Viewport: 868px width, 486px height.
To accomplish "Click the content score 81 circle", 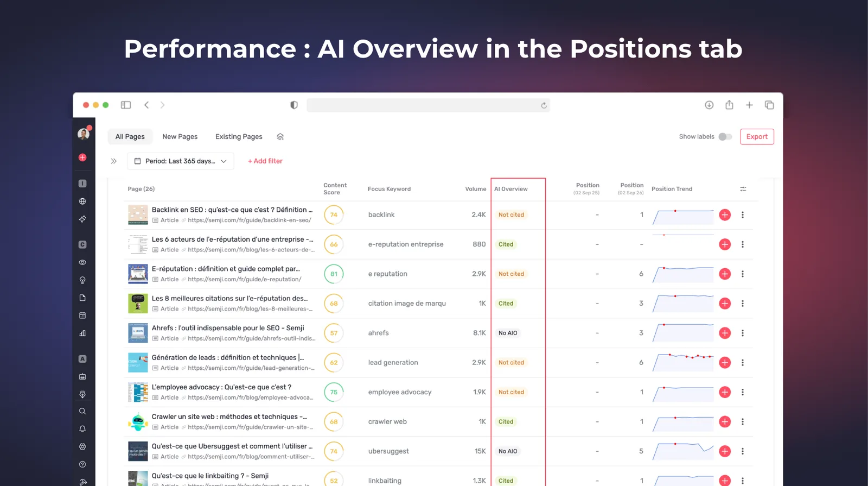I will (334, 274).
